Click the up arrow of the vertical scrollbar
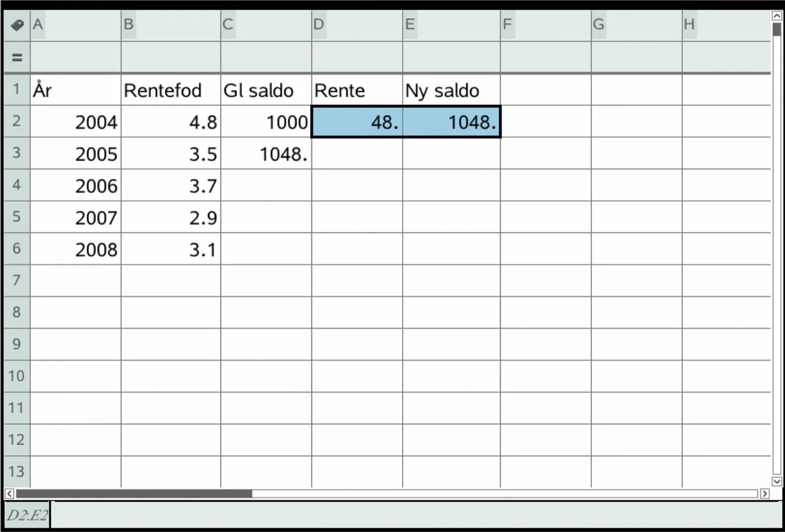This screenshot has width=785, height=532. 776,16
